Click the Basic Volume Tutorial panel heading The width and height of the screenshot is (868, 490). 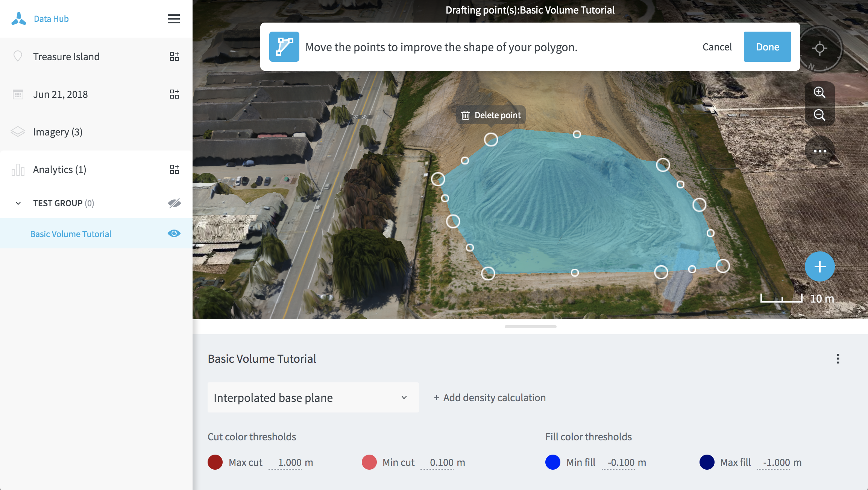(x=262, y=359)
